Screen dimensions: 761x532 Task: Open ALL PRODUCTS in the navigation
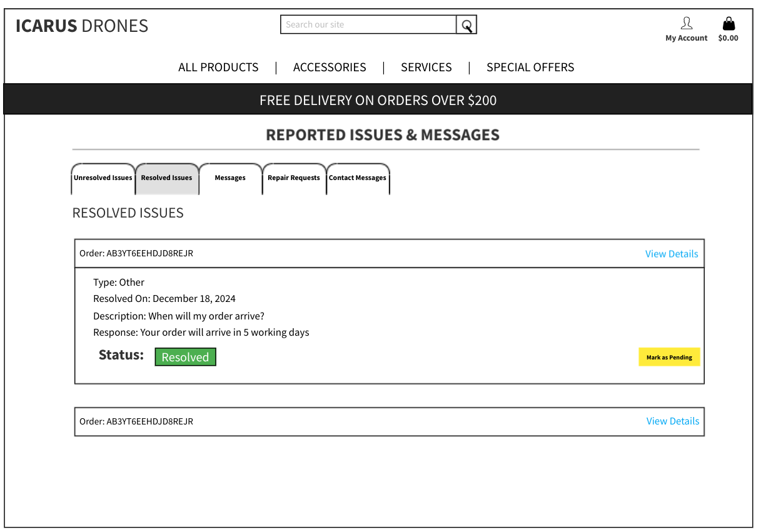click(x=218, y=67)
